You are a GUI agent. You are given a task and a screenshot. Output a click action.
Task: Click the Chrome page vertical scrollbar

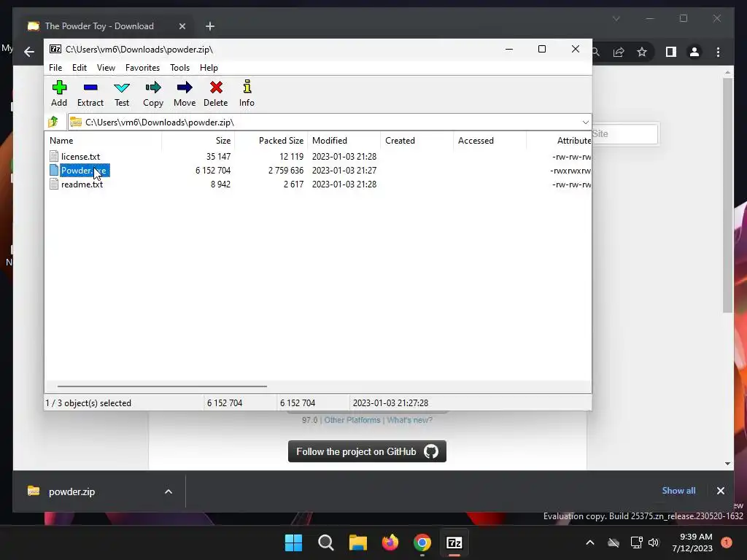coord(727,195)
